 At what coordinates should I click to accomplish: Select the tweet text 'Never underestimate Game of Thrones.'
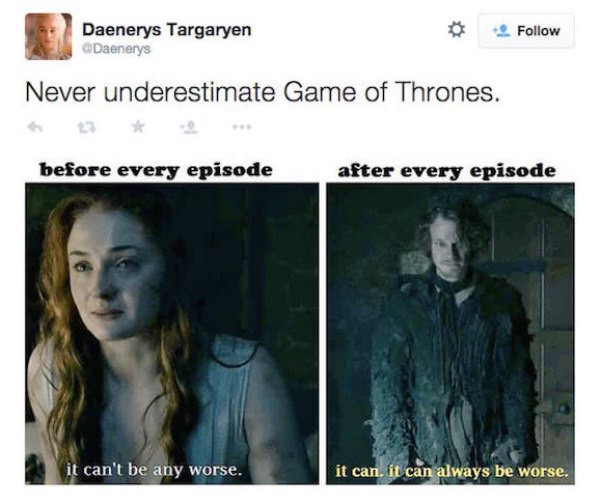point(262,93)
